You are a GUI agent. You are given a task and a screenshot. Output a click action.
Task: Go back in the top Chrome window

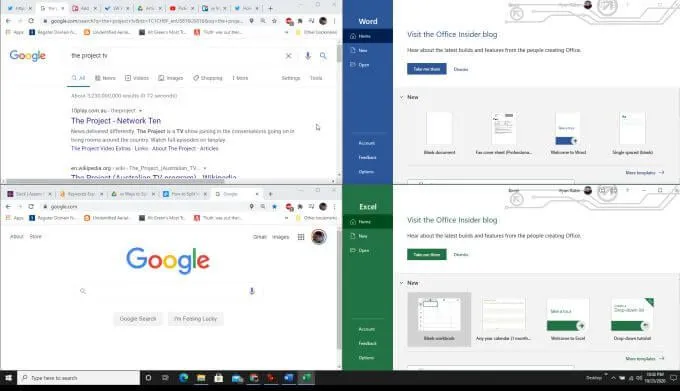tap(8, 21)
